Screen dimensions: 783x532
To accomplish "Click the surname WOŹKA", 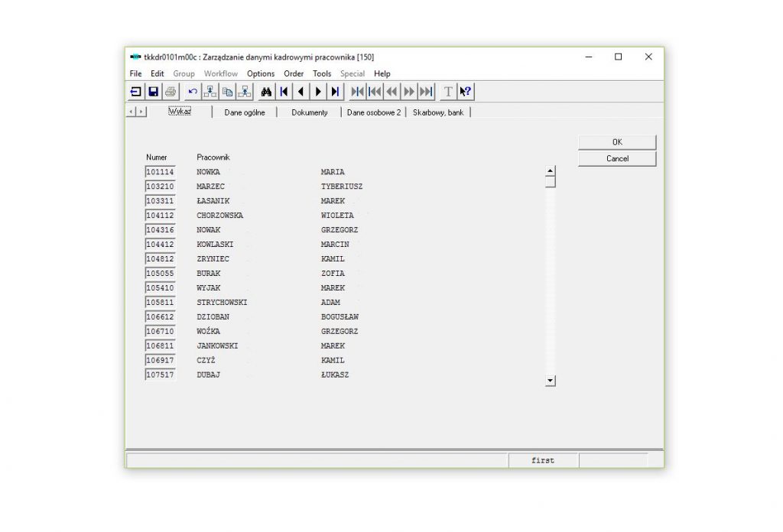I will [x=208, y=331].
